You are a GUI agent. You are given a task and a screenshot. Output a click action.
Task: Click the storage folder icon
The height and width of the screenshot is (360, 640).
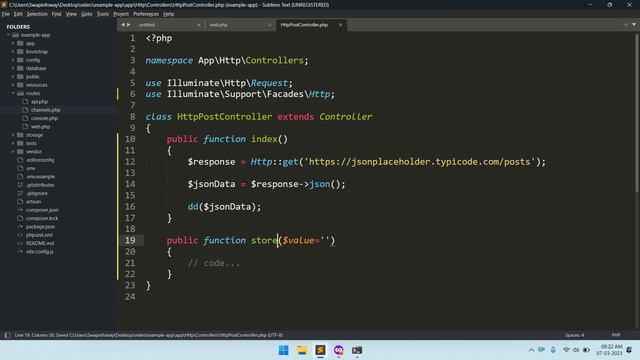pos(20,135)
